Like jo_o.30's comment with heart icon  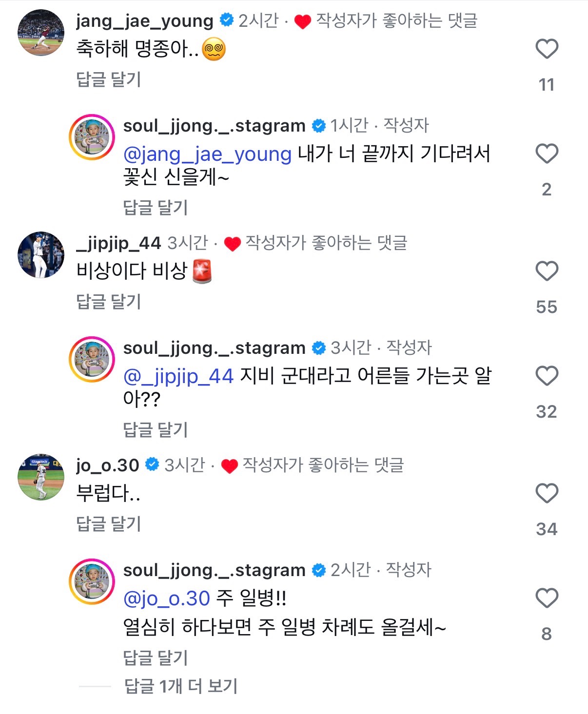click(x=547, y=494)
